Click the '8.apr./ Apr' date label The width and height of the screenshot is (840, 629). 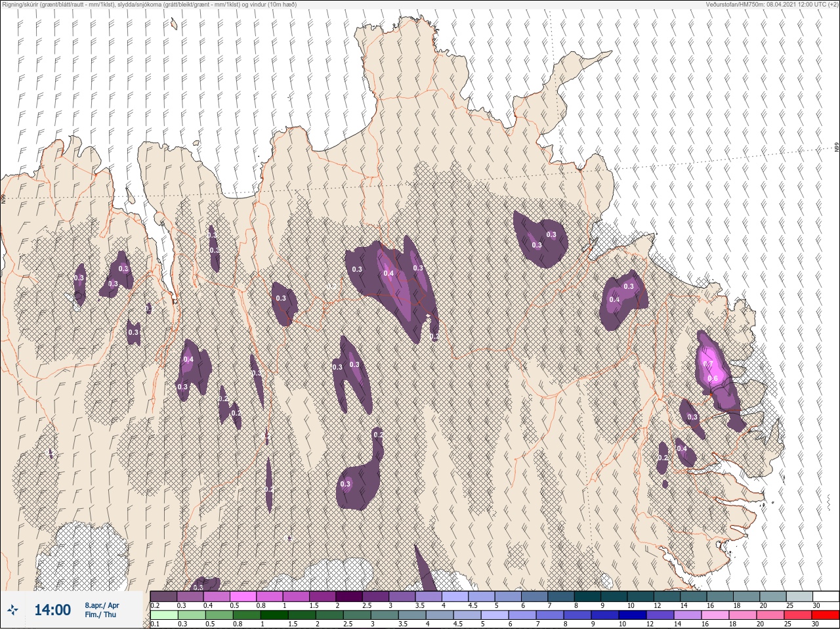click(x=102, y=605)
